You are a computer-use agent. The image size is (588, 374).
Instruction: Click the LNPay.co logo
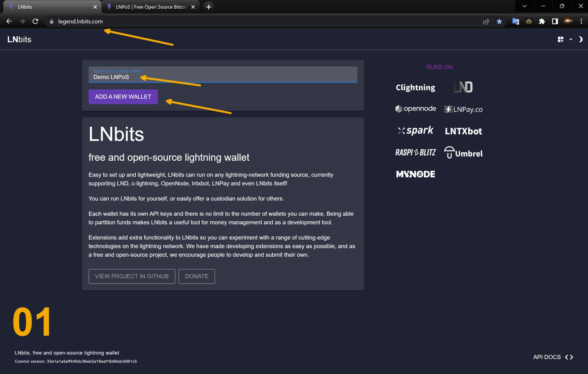[463, 109]
